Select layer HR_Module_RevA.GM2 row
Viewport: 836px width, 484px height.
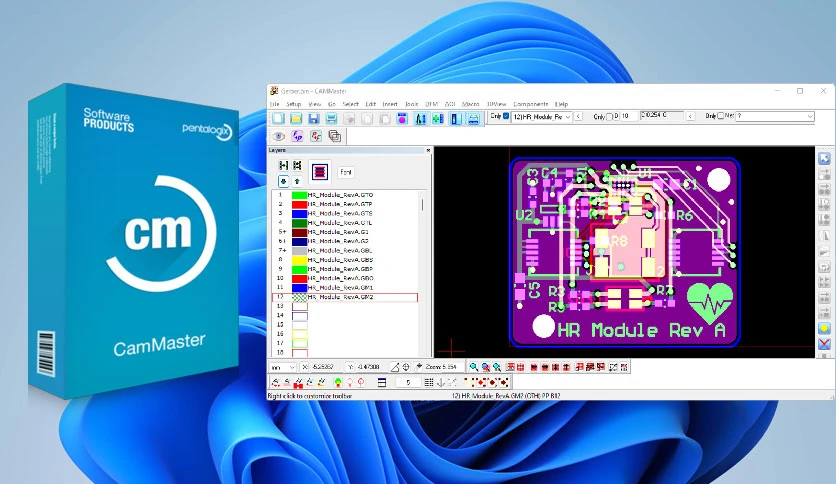(344, 297)
